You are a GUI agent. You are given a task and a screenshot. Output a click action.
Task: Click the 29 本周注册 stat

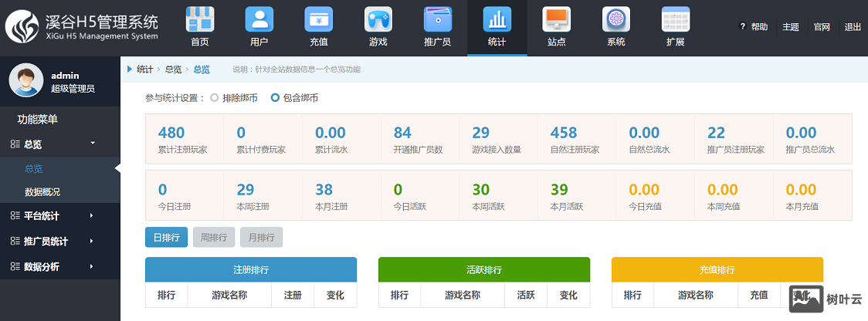263,196
